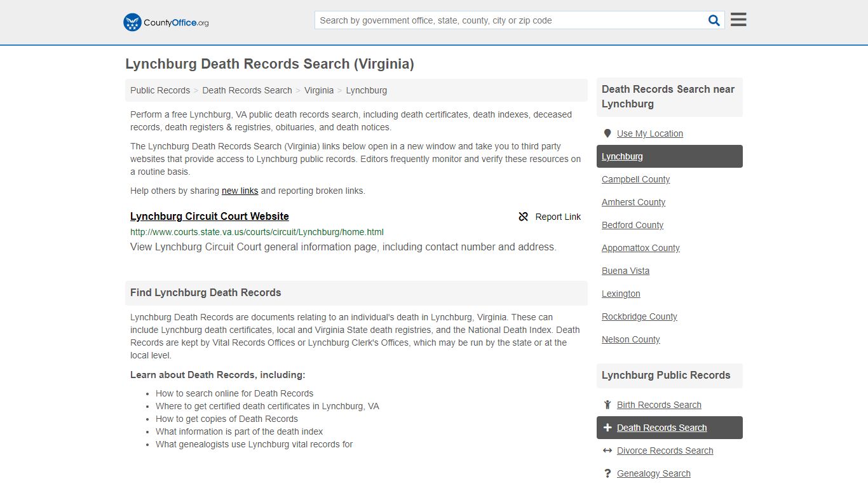
Task: Click 'How to get copies of Death Records'
Action: coord(227,419)
